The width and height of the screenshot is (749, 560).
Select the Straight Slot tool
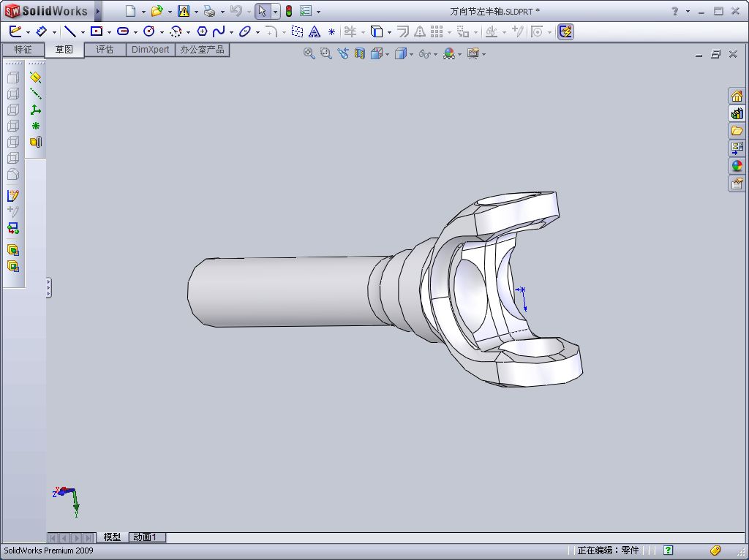pos(123,31)
